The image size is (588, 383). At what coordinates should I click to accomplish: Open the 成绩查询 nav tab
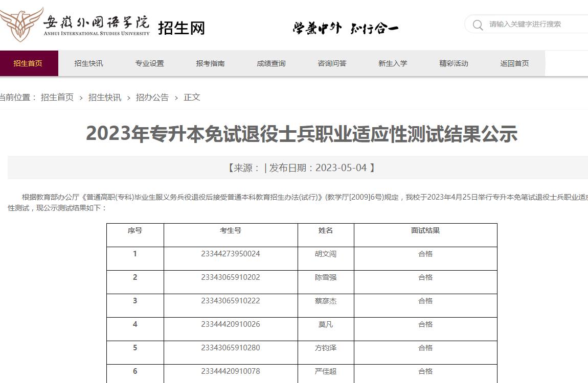coord(271,63)
